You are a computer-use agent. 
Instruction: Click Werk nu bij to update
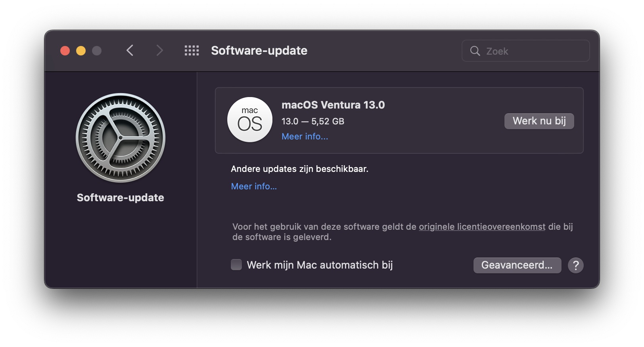click(539, 121)
